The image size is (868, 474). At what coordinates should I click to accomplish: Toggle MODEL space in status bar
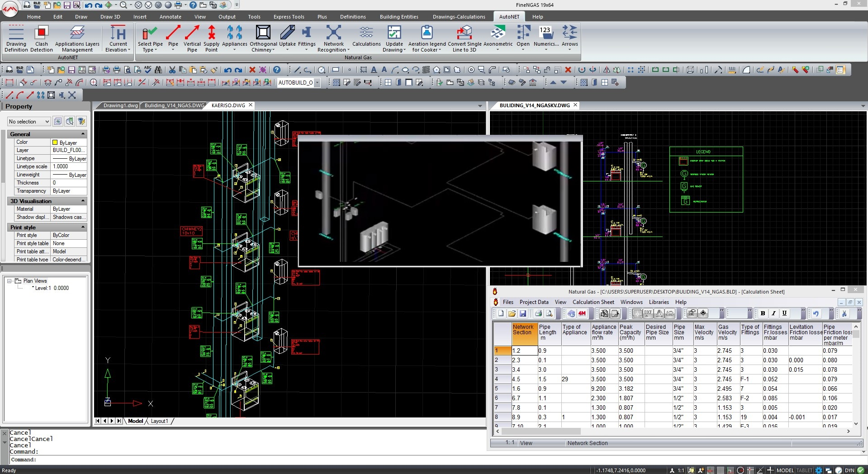pyautogui.click(x=785, y=470)
